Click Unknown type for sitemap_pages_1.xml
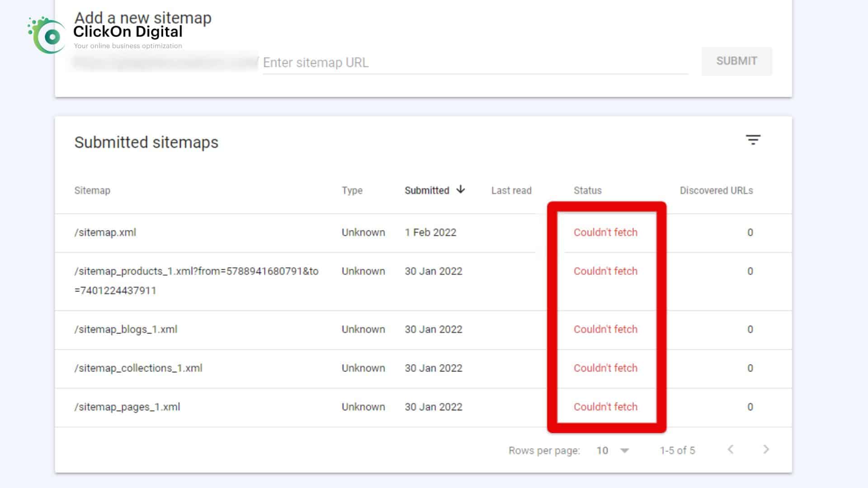Viewport: 868px width, 488px height. tap(363, 407)
